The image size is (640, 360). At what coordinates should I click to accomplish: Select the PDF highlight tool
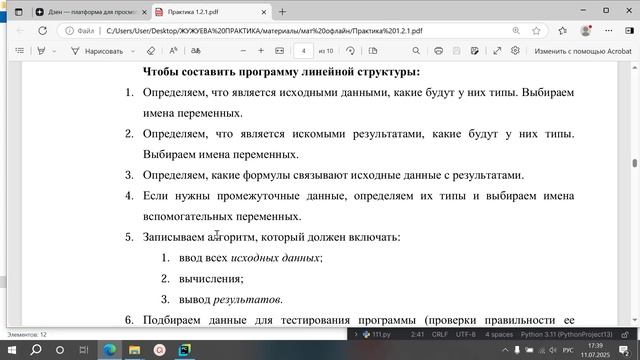[41, 51]
